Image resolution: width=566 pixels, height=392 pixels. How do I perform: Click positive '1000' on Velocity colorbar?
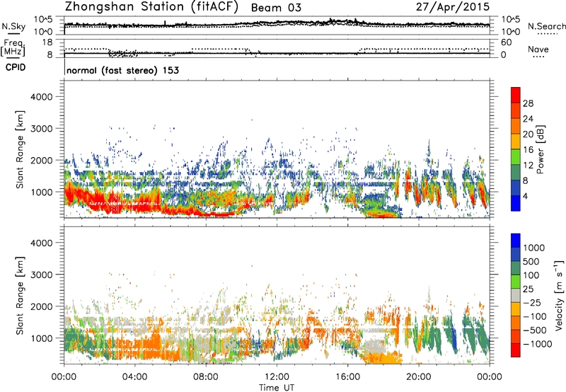pyautogui.click(x=534, y=248)
